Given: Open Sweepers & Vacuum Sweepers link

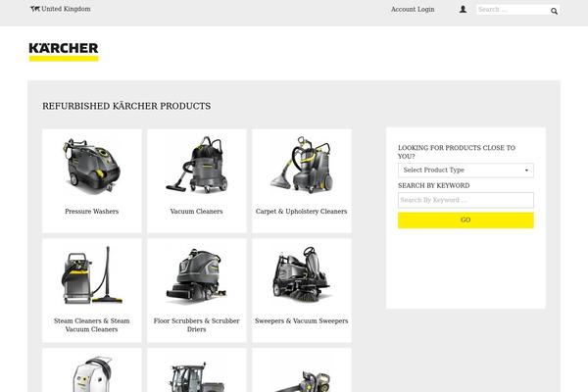Looking at the screenshot, I should [x=302, y=320].
